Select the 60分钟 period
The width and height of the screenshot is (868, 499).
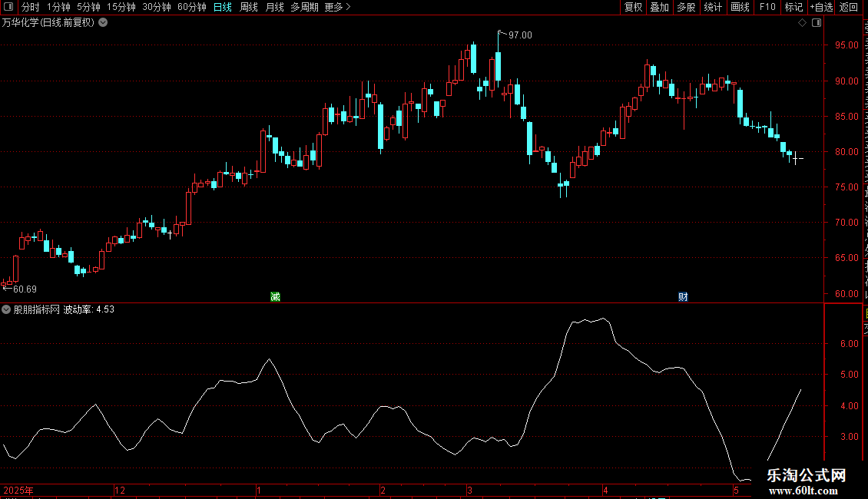point(192,7)
